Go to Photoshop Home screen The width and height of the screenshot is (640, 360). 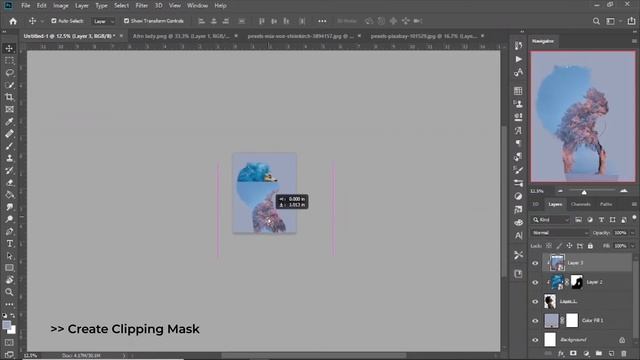point(13,21)
